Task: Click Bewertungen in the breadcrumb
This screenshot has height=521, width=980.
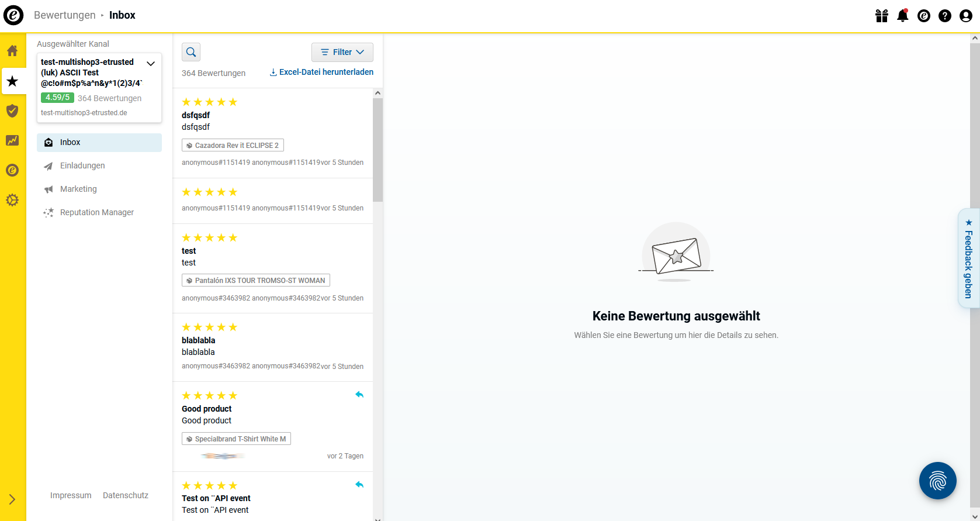Action: point(65,15)
